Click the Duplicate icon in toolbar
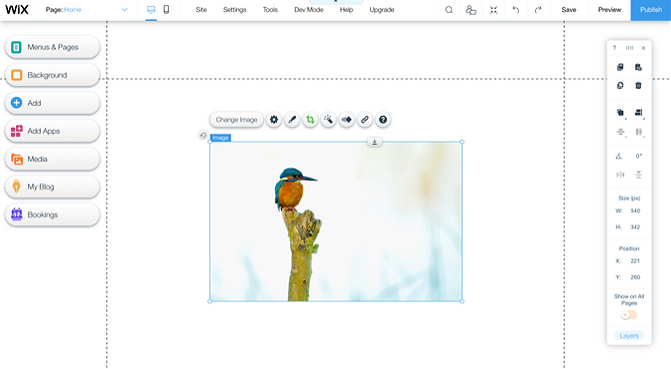The width and height of the screenshot is (671, 369). click(620, 86)
